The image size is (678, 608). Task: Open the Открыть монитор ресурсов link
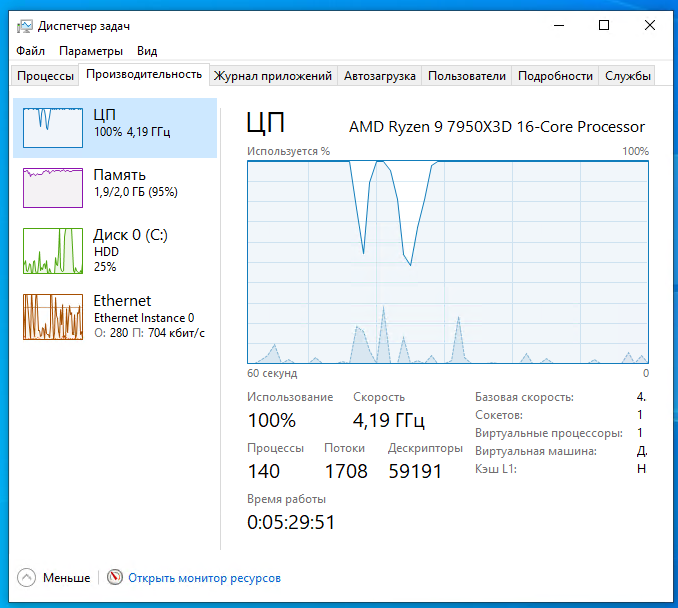[205, 578]
